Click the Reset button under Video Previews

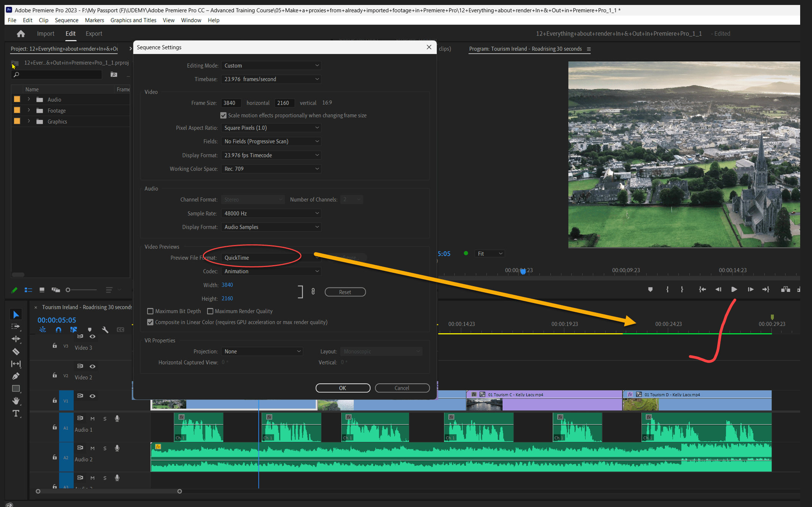[345, 292]
